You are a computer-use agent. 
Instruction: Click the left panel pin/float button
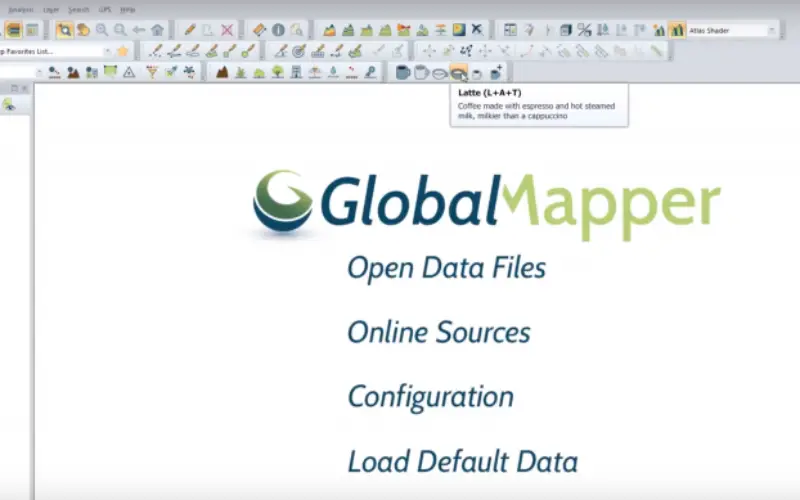click(14, 88)
